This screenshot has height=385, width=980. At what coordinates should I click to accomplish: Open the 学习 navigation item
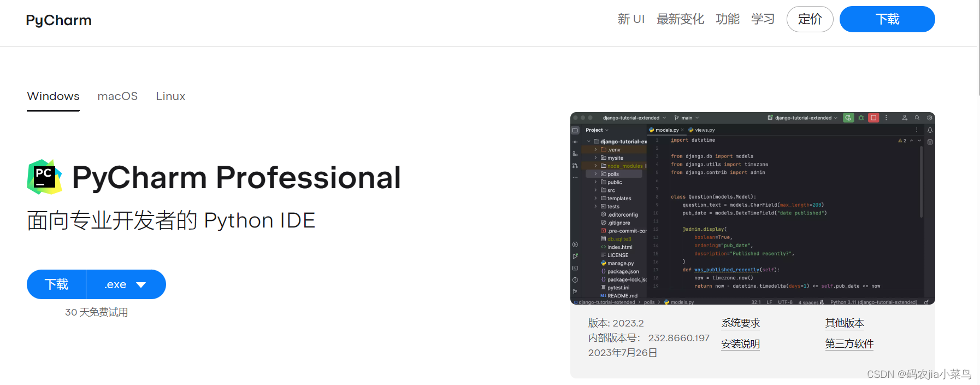coord(763,19)
